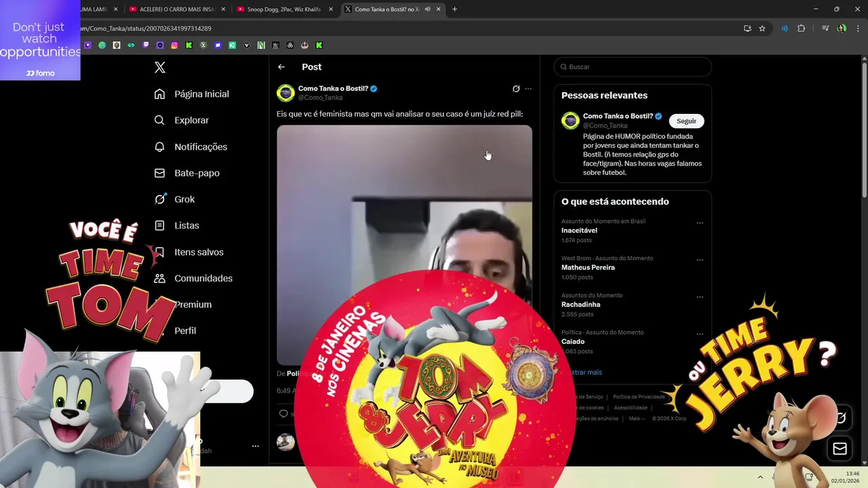
Task: Click the Instagram bookmark icon
Action: point(174,45)
